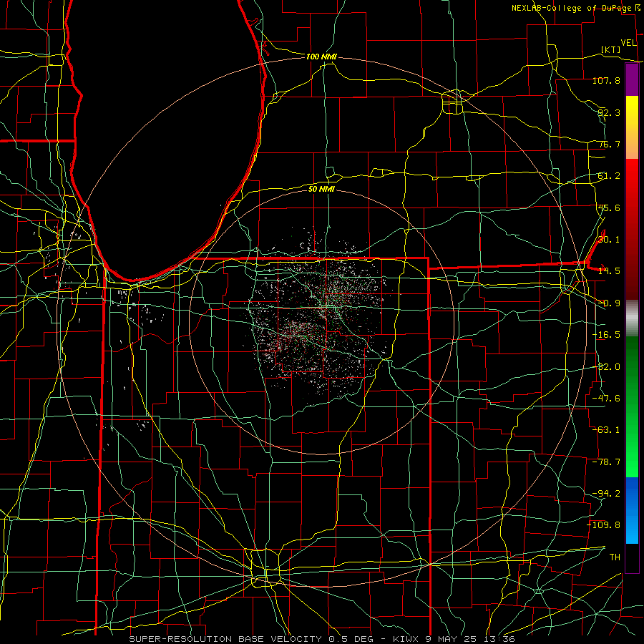Select the gray near-zero color scale segment
Viewport: 644px width, 644px height.
[632, 318]
